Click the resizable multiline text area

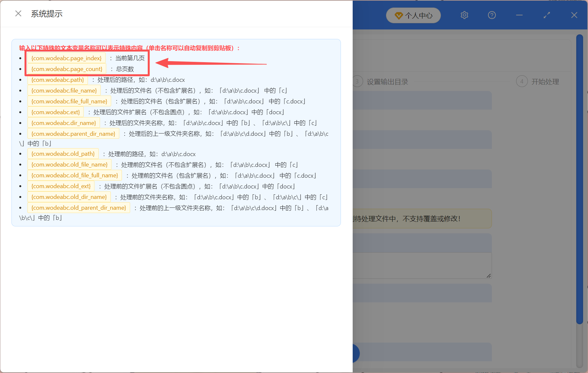[x=422, y=265]
